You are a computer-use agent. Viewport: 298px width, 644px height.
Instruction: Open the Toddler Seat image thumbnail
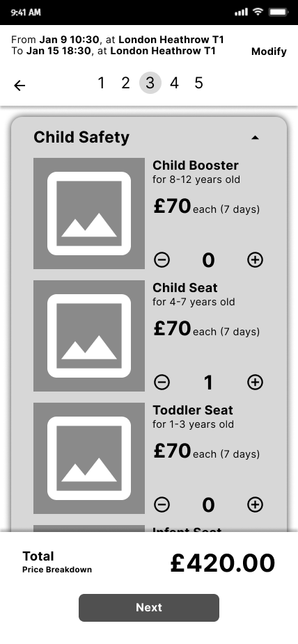tap(89, 458)
